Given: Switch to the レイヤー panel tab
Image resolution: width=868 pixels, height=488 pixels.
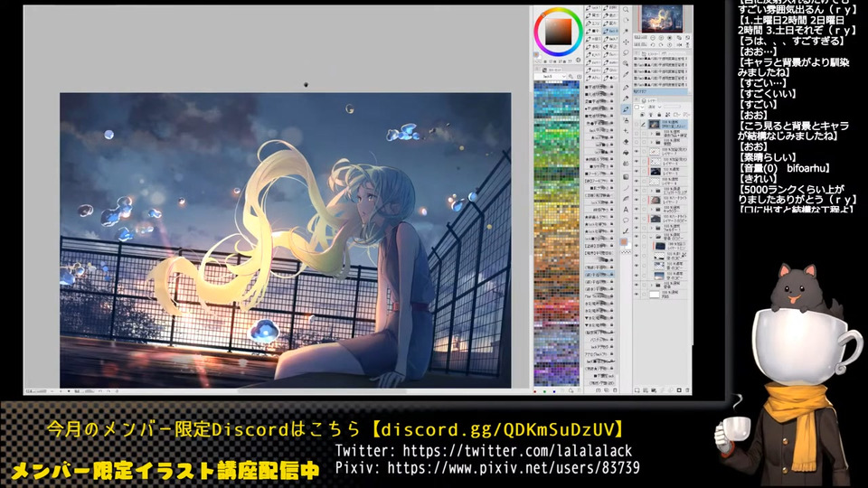Looking at the screenshot, I should [x=650, y=100].
